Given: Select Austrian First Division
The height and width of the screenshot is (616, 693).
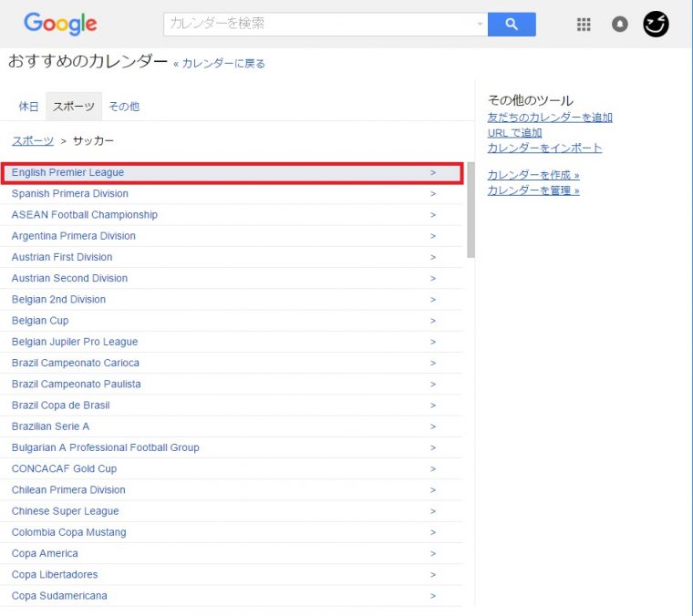Looking at the screenshot, I should [x=232, y=258].
